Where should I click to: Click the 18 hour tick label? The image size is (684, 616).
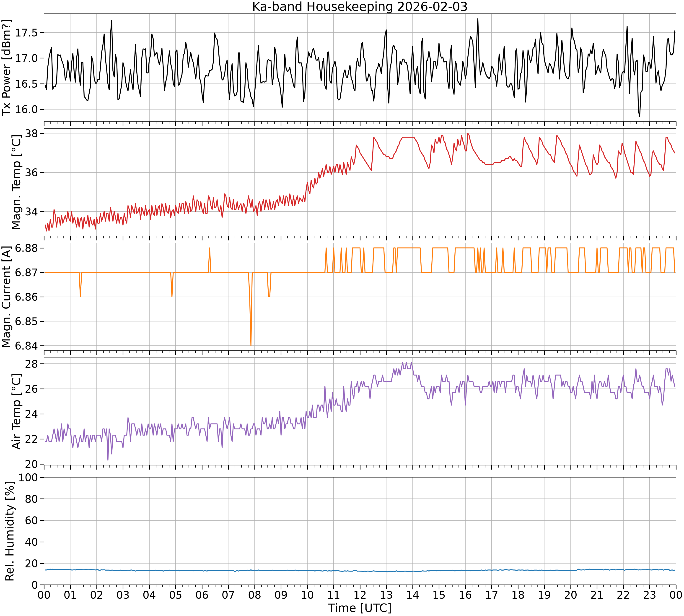coord(518,595)
